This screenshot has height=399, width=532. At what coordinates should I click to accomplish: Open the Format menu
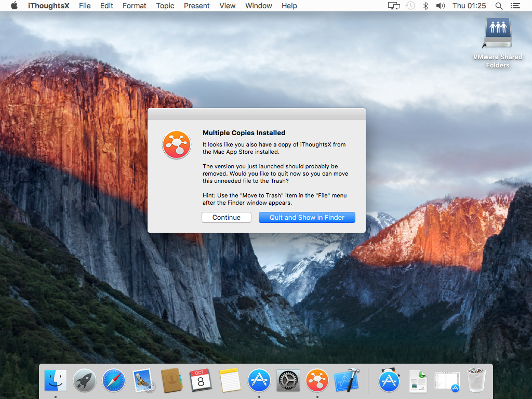135,6
